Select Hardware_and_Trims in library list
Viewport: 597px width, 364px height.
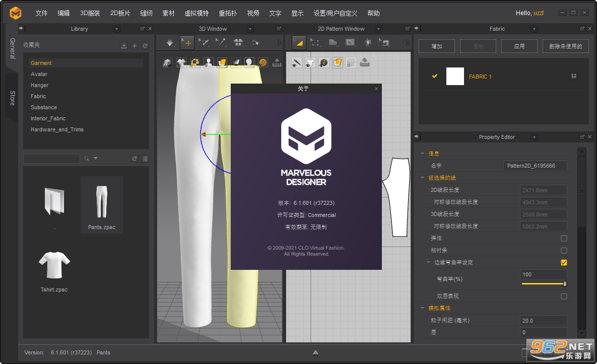(x=57, y=130)
